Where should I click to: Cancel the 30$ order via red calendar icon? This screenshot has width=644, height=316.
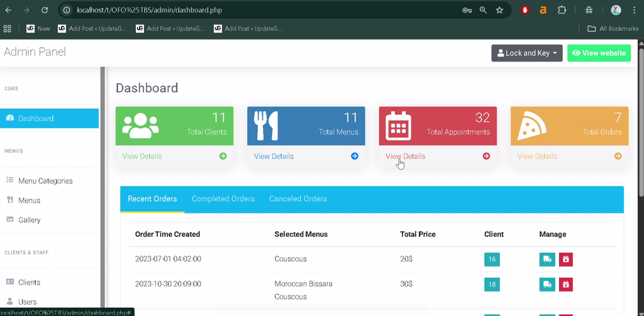click(x=566, y=285)
